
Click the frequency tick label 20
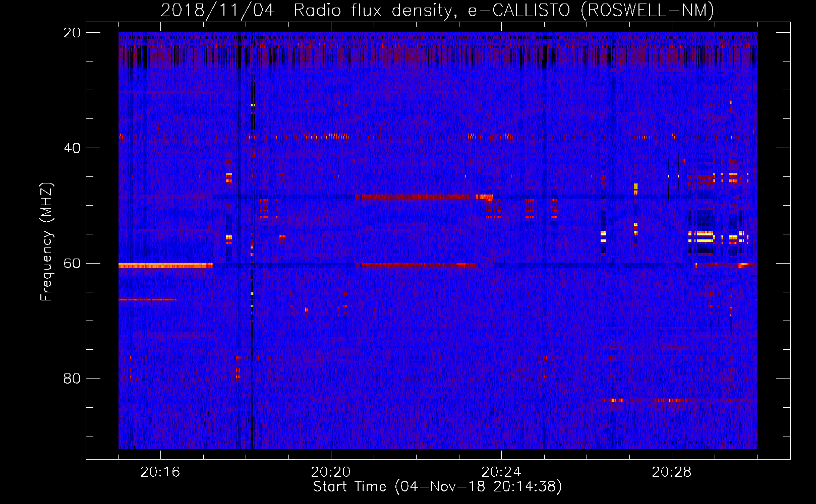pos(72,33)
